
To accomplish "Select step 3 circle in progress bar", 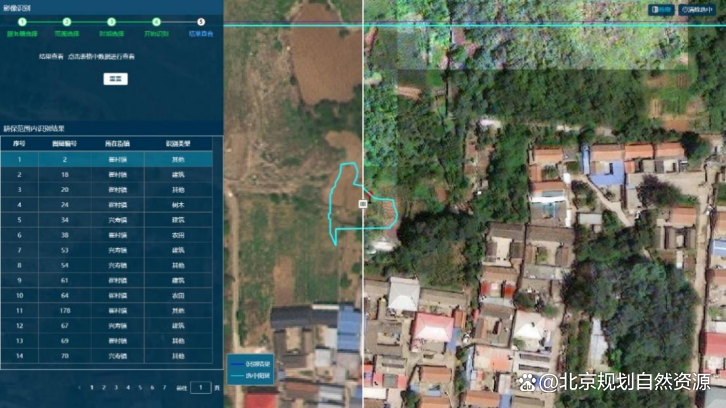I will coord(111,21).
